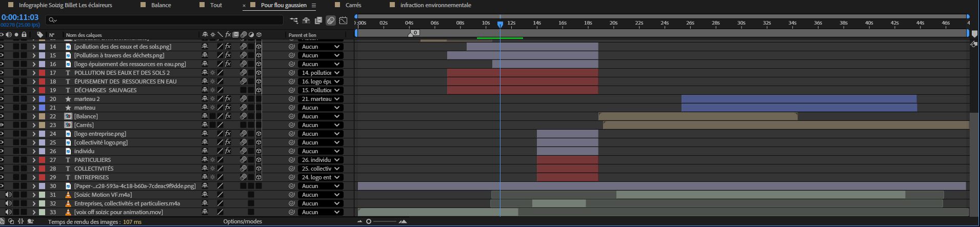Image resolution: width=980 pixels, height=227 pixels.
Task: Click the audio speaker column header icon
Action: point(9,35)
